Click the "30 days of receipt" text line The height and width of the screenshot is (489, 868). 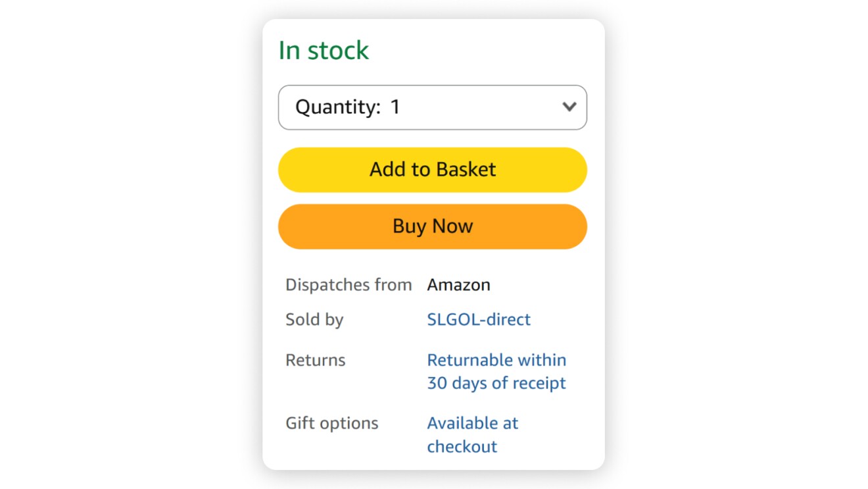coord(496,383)
